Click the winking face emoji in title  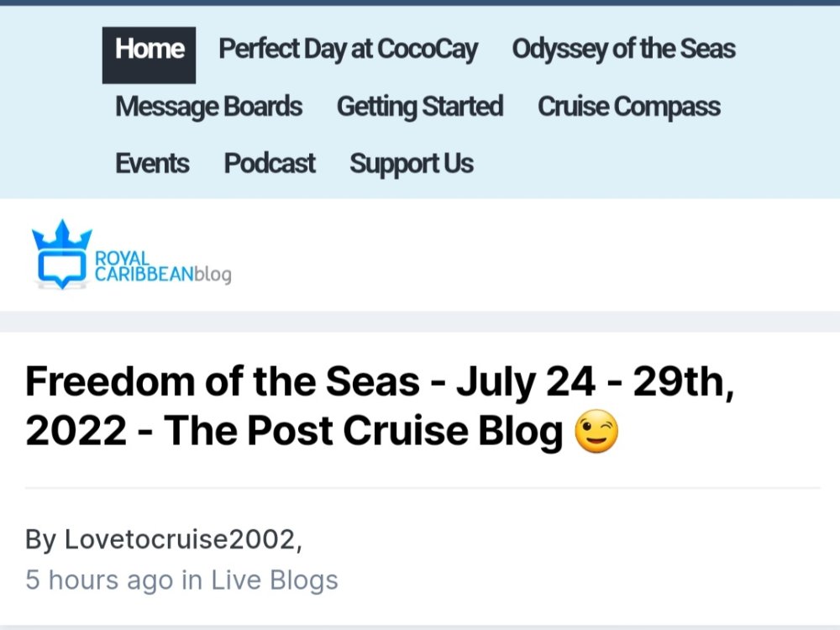(x=596, y=432)
